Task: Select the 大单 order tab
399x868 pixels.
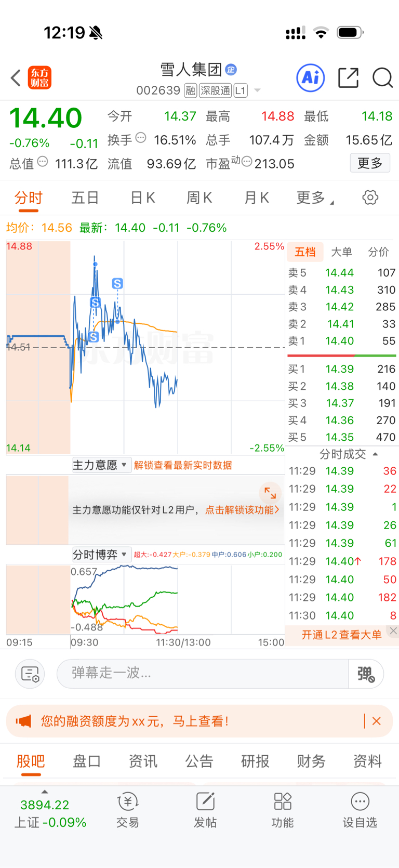Action: point(341,252)
